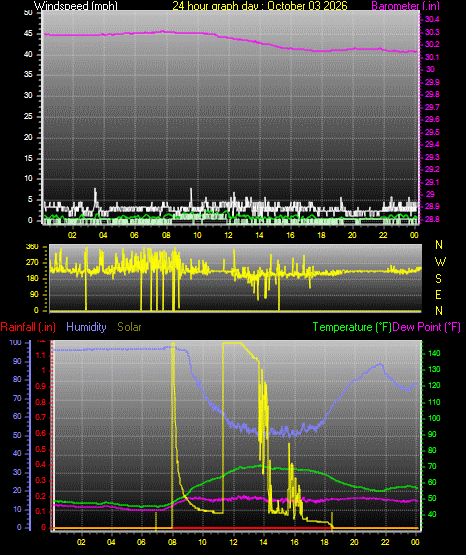Click 0.3 on the red rainfall axis
The width and height of the screenshot is (466, 555).
click(41, 480)
